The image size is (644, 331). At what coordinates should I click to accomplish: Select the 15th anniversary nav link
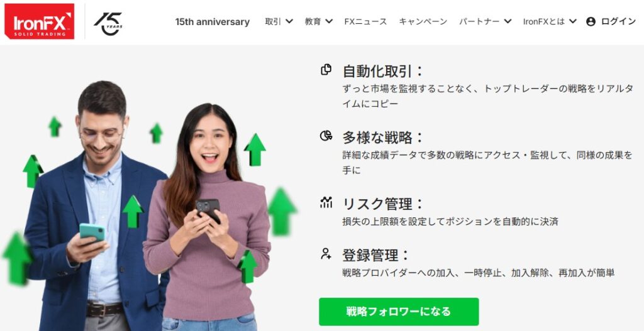(213, 22)
